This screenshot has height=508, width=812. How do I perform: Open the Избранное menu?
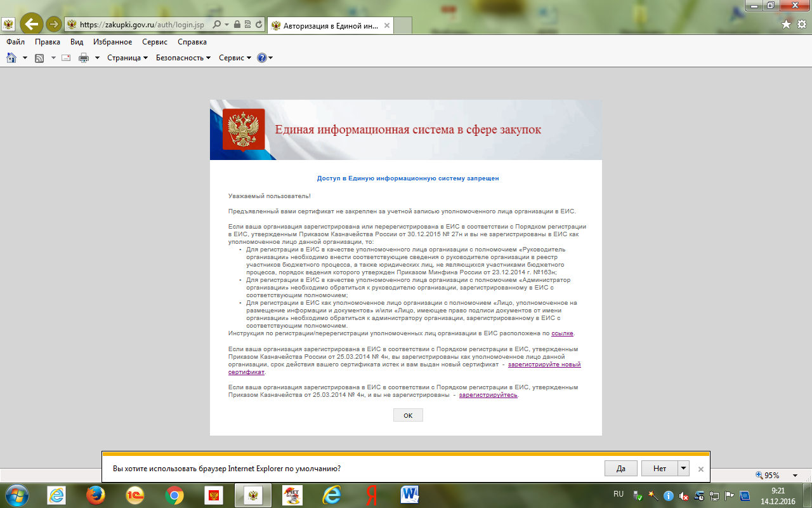(112, 42)
